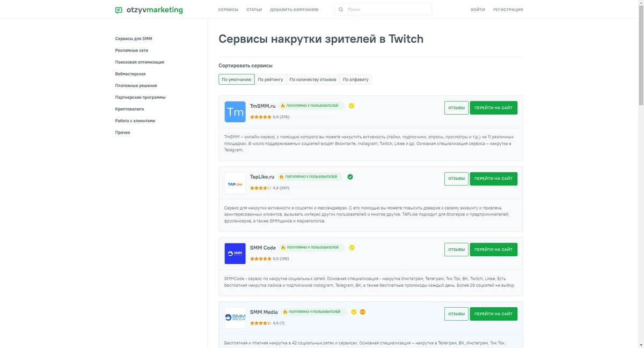Open Партнерские программы category
This screenshot has width=644, height=348.
(x=140, y=98)
